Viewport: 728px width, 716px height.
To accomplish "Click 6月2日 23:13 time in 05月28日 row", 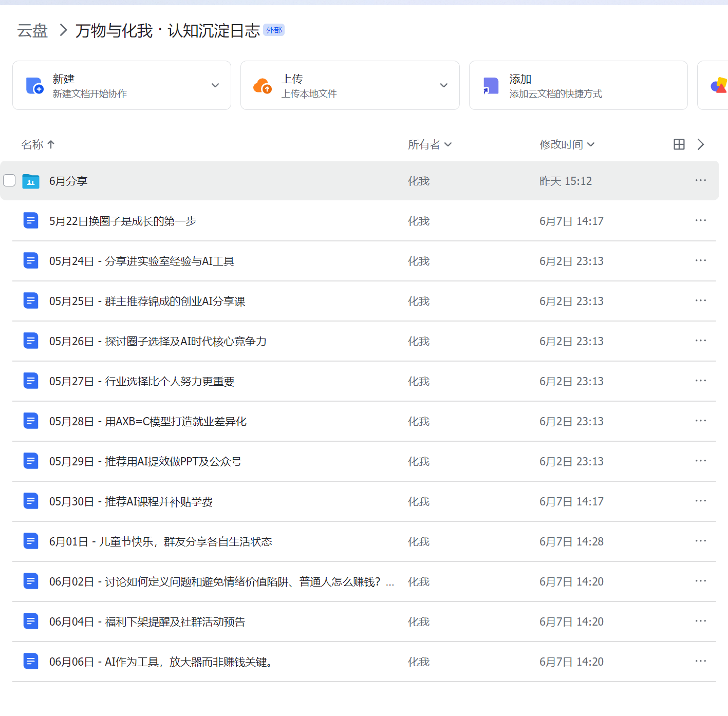I will coord(571,421).
